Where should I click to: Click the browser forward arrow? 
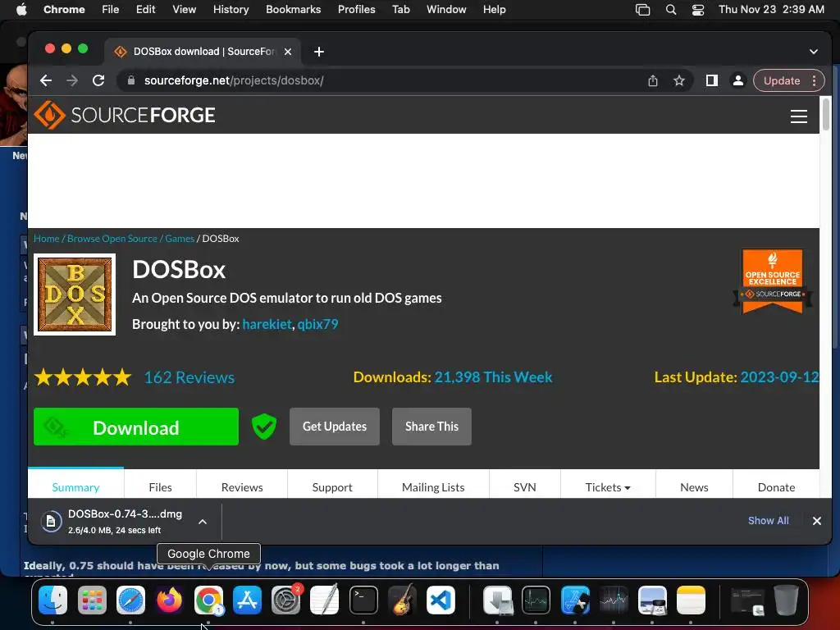(72, 81)
